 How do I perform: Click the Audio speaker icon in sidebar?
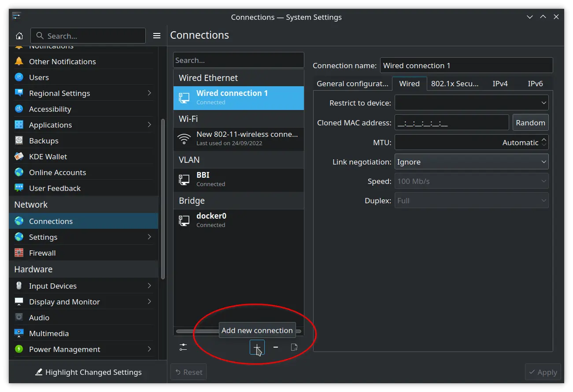19,318
